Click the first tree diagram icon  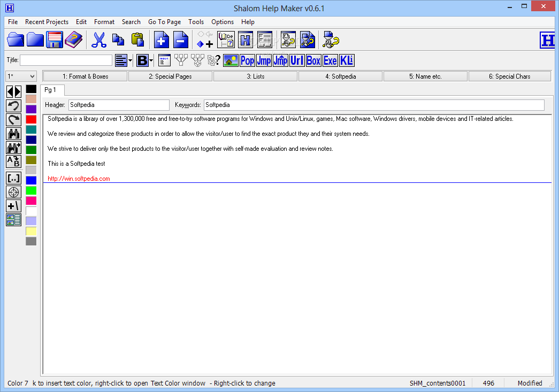point(181,60)
